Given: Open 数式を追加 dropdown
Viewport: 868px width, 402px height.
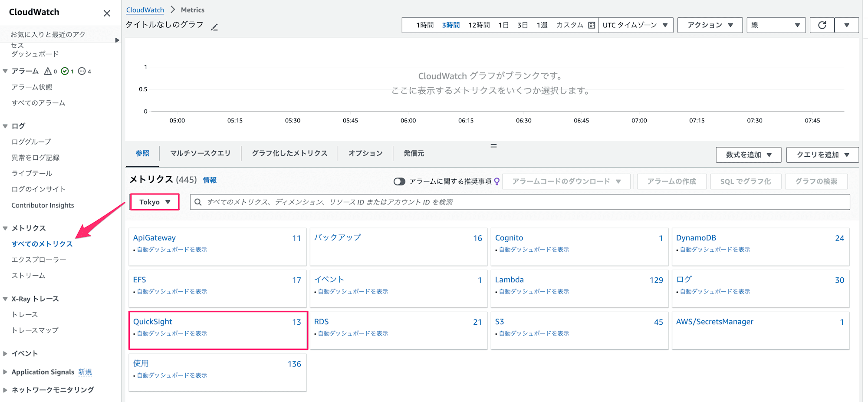Looking at the screenshot, I should pyautogui.click(x=749, y=155).
